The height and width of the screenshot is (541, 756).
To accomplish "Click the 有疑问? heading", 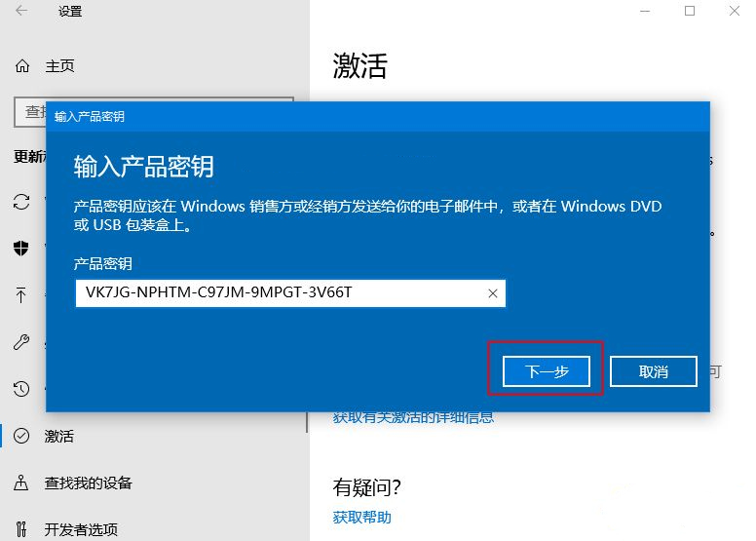I will pos(366,487).
